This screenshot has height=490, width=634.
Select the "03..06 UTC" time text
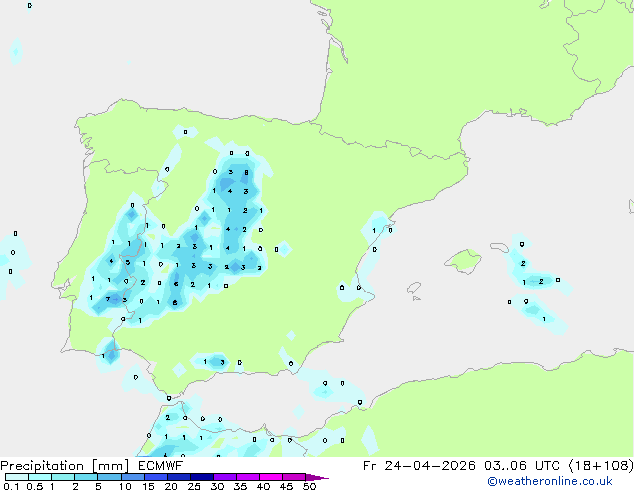coord(522,466)
